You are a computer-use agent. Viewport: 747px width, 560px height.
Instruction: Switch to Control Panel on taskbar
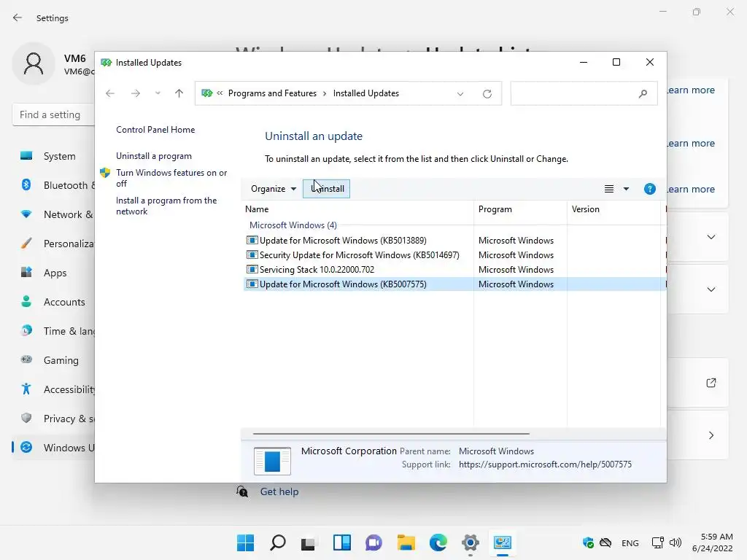[x=502, y=542]
